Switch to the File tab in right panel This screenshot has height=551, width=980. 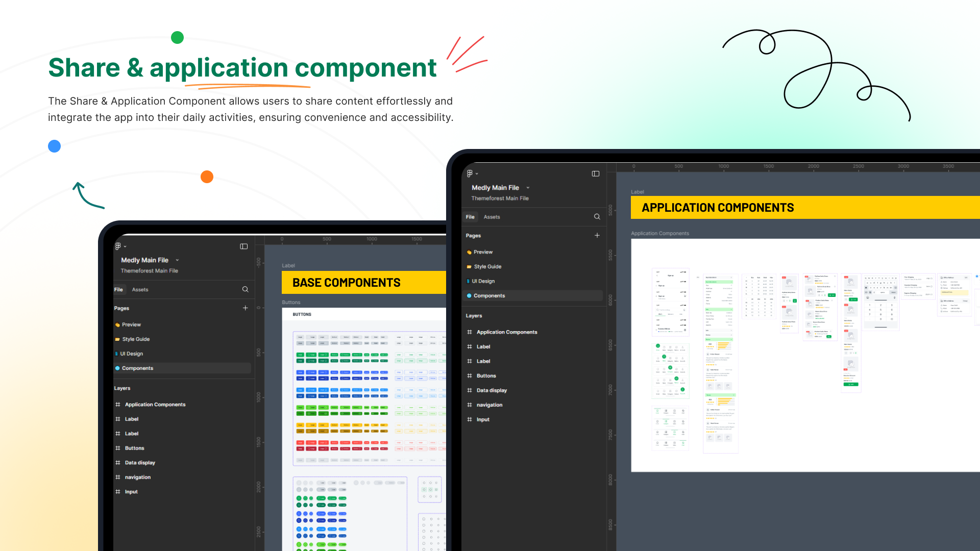point(470,217)
